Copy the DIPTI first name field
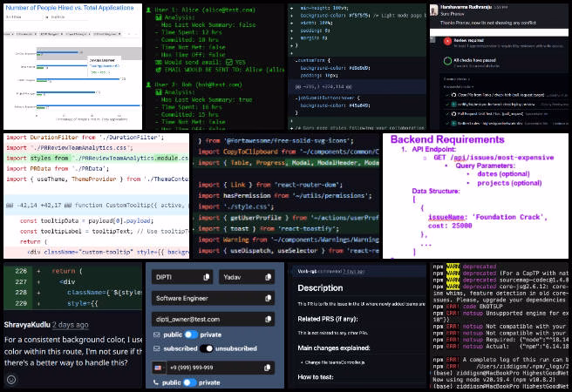This screenshot has height=392, width=572. tap(206, 277)
